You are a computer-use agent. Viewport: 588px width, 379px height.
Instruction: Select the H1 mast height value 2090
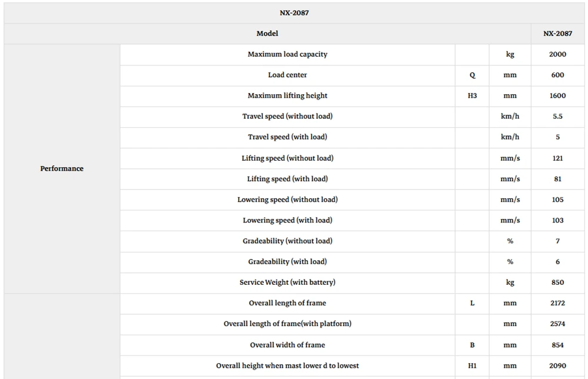click(x=557, y=365)
